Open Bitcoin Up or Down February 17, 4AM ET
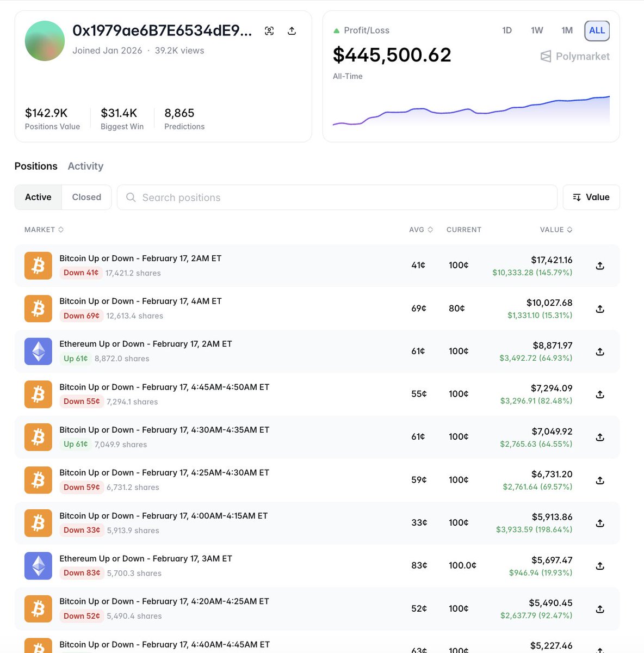644x653 pixels. [140, 301]
